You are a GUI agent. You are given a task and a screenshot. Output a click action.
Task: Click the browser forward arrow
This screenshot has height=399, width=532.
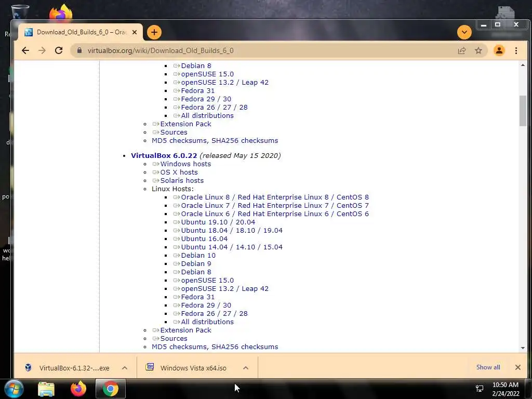tap(42, 50)
